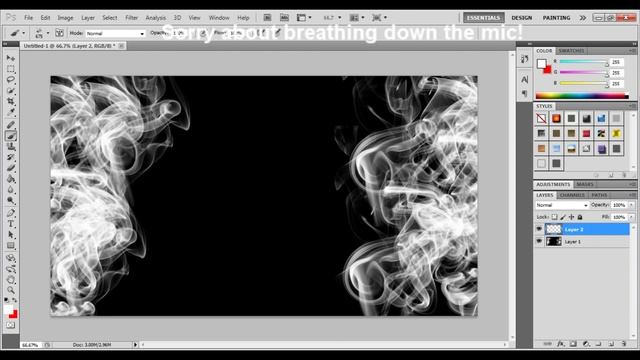Open the Image menu
This screenshot has height=360, width=640.
tap(65, 18)
